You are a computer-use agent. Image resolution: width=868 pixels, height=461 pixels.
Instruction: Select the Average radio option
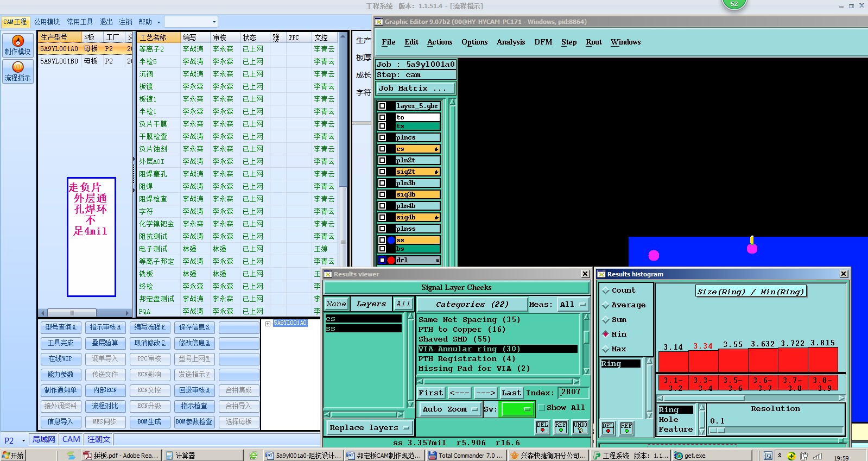click(606, 305)
